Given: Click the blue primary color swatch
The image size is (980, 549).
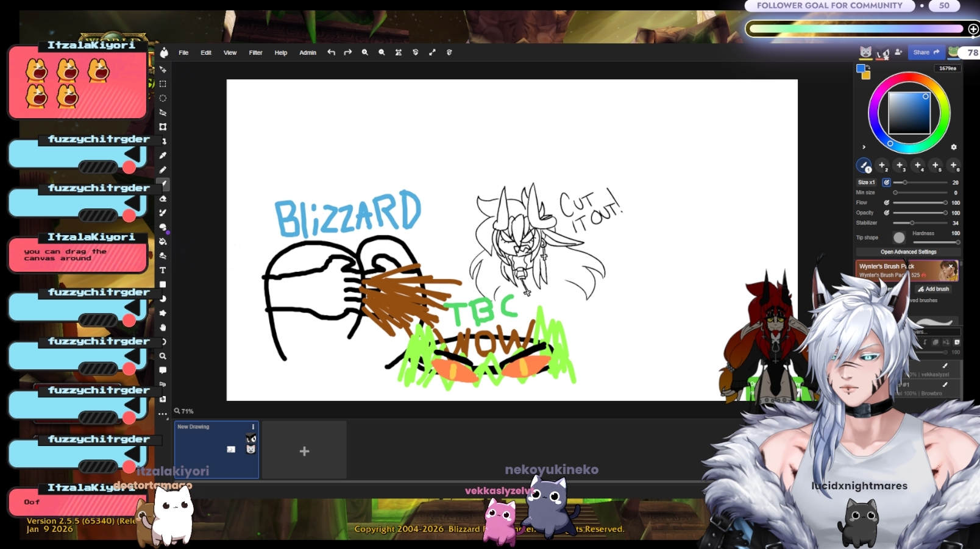Looking at the screenshot, I should click(x=861, y=68).
